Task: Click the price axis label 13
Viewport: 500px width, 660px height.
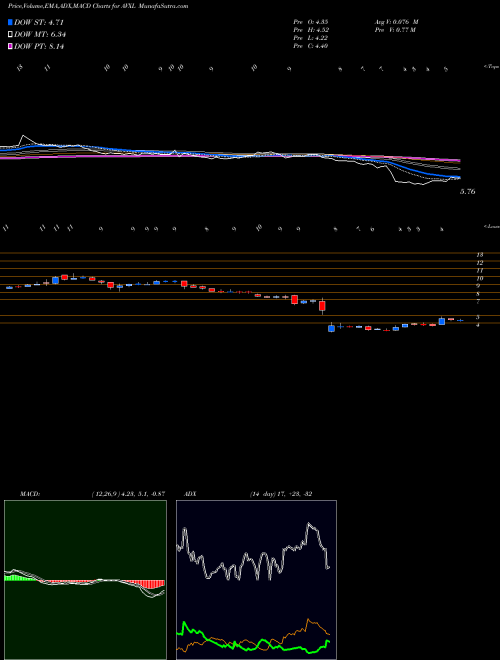Action: (480, 255)
